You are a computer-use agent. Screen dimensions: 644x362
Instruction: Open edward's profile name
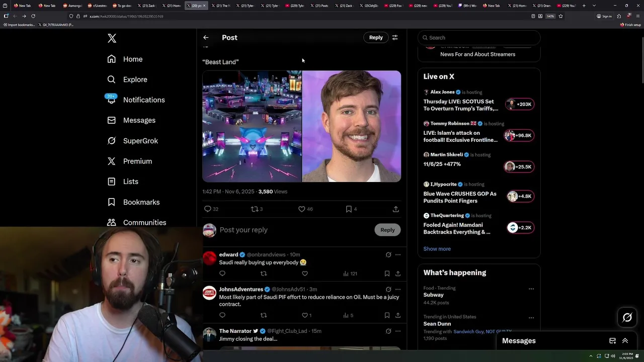[228, 255]
